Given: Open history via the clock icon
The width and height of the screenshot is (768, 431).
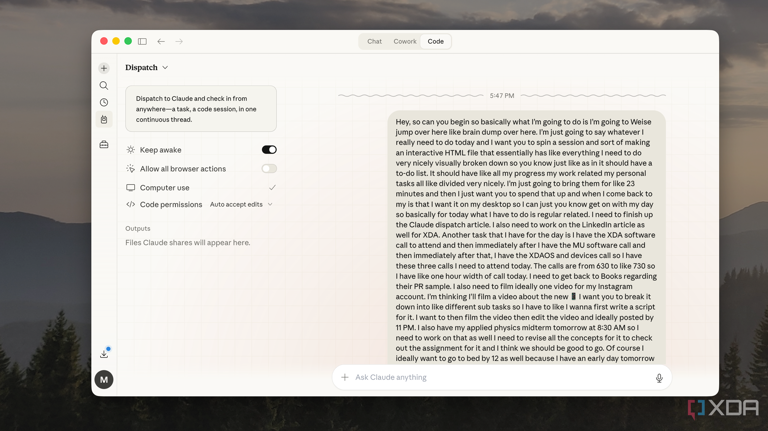Looking at the screenshot, I should tap(104, 102).
